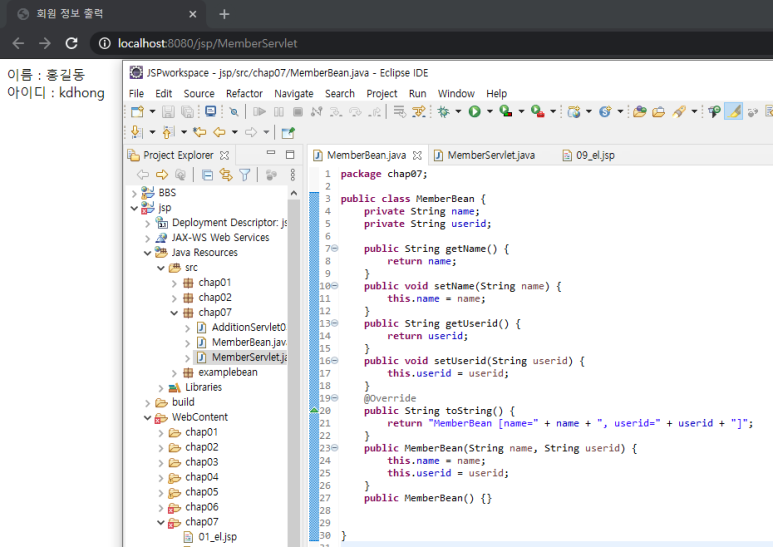Click the Filter funnel icon in Project Explorer
The height and width of the screenshot is (547, 773).
[x=245, y=175]
